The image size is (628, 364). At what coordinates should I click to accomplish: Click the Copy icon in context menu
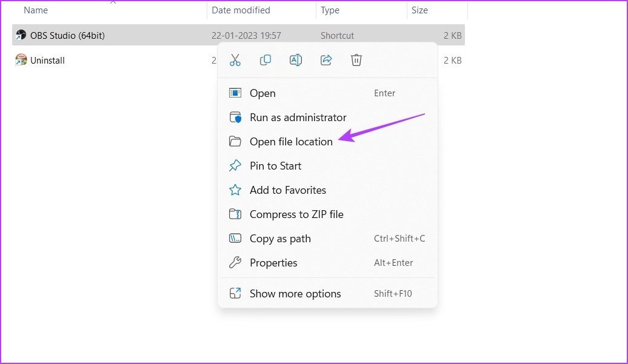266,60
